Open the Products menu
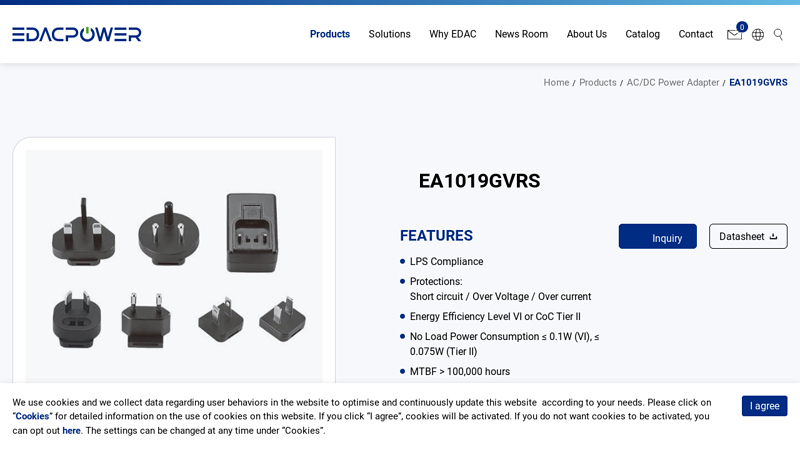Viewport: 800px width, 450px height. tap(330, 34)
